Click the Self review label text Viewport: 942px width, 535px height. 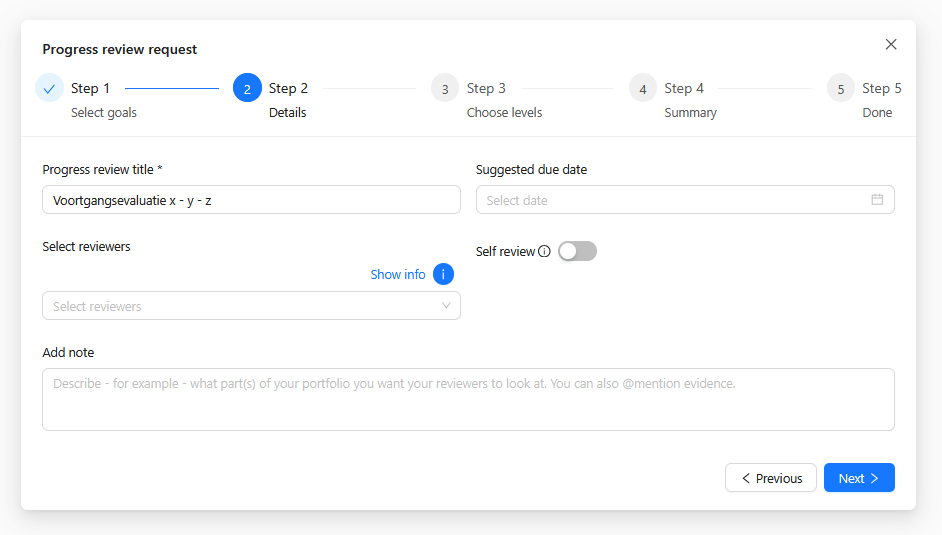coord(505,252)
